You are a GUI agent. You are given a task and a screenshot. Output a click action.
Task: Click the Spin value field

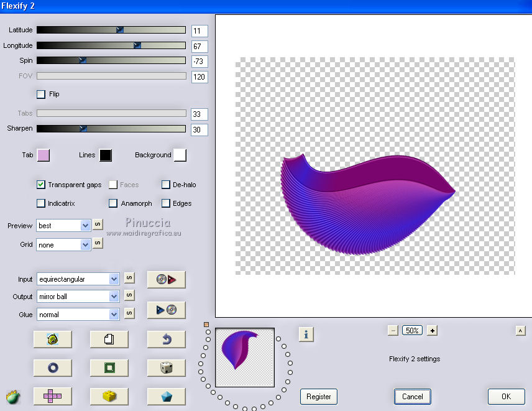[199, 61]
